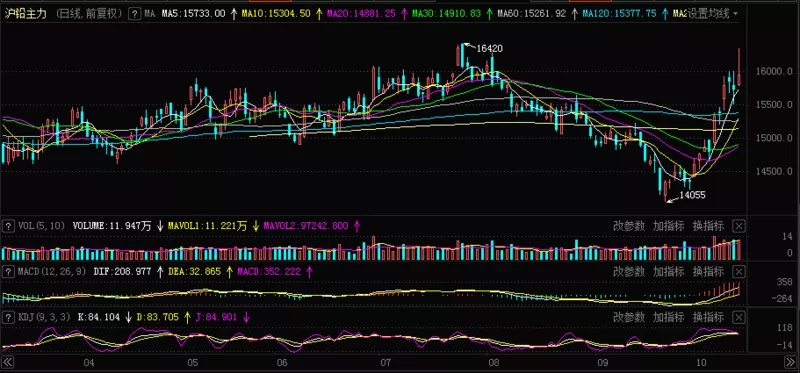Open the KDJ indicator help icon
Image resolution: width=800 pixels, height=373 pixels.
[x=9, y=317]
